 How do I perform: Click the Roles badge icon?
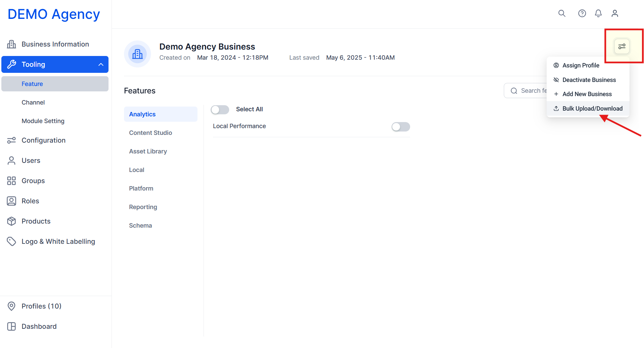click(11, 201)
